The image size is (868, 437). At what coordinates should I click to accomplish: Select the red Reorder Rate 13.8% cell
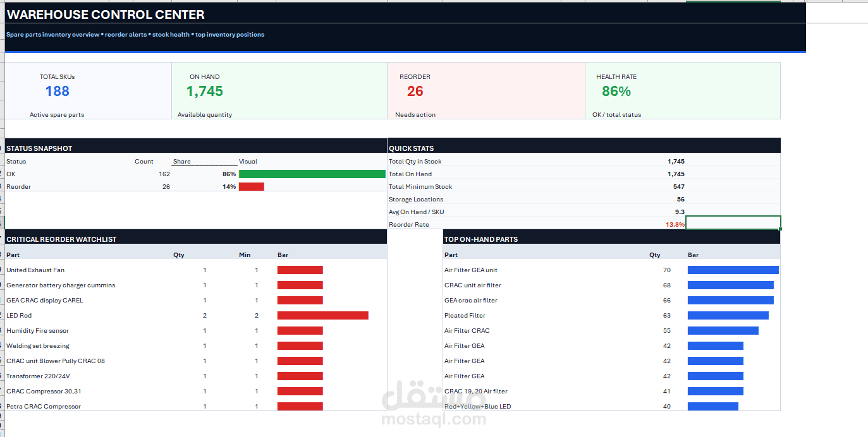(x=675, y=224)
